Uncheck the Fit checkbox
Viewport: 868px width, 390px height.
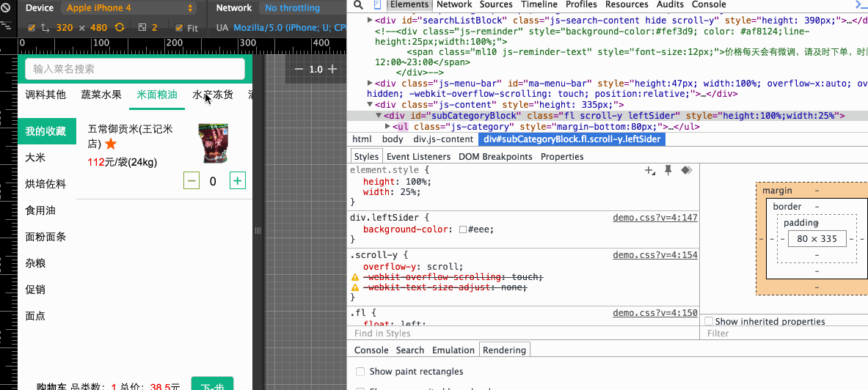(x=179, y=28)
